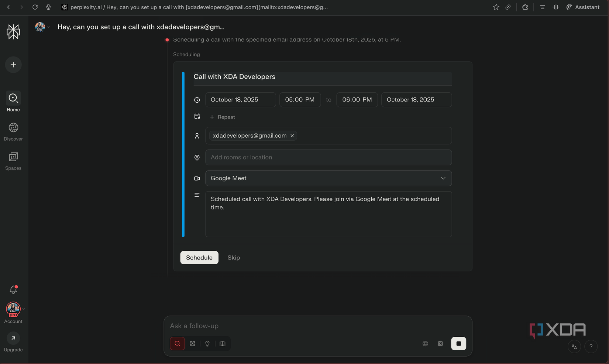
Task: Open the Discover tab in the sidebar
Action: point(13,132)
